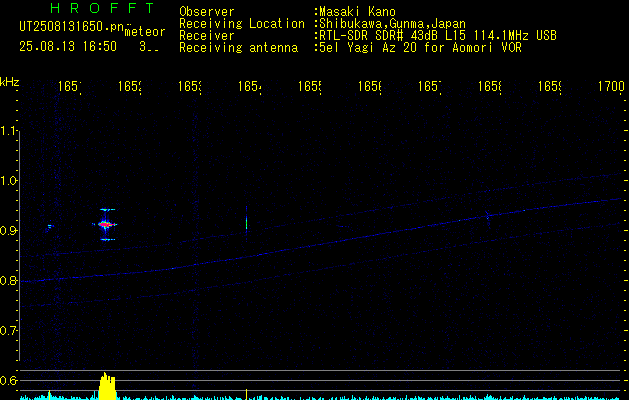Click the HROFFT title text
Viewport: 629px width, 400px height.
[x=103, y=8]
